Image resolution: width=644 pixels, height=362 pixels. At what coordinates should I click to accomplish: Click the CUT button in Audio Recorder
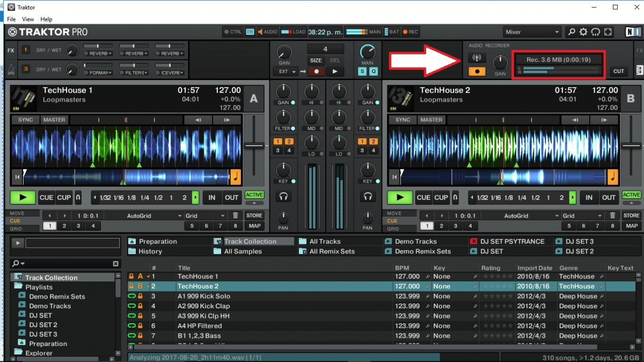point(619,71)
